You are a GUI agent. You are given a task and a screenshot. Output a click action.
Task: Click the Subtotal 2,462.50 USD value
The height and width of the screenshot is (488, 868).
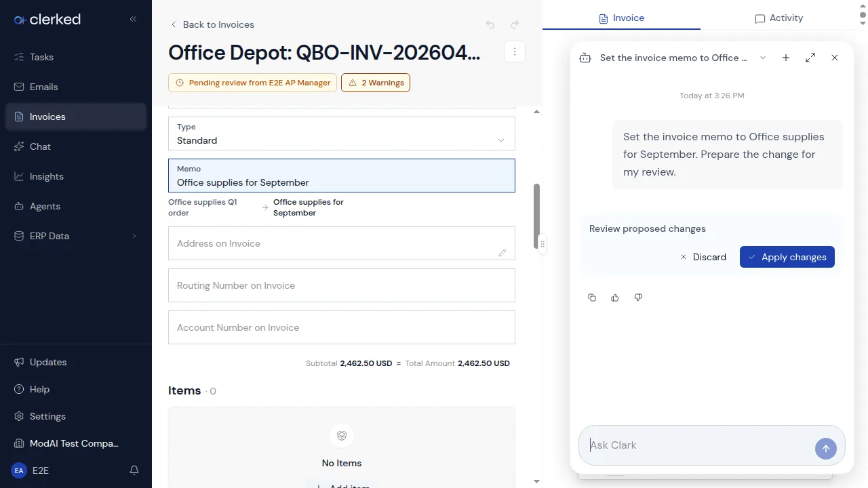(366, 363)
